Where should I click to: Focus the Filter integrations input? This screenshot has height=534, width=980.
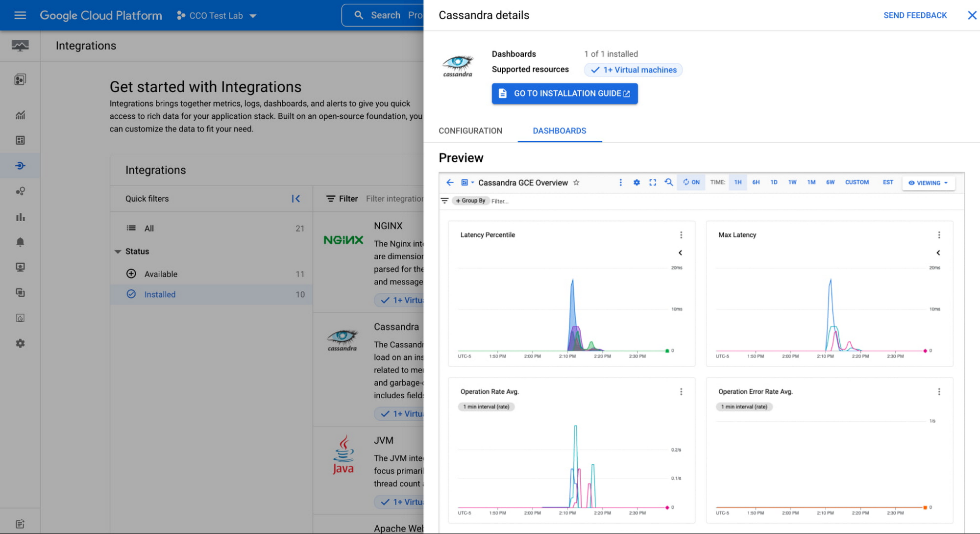coord(394,199)
